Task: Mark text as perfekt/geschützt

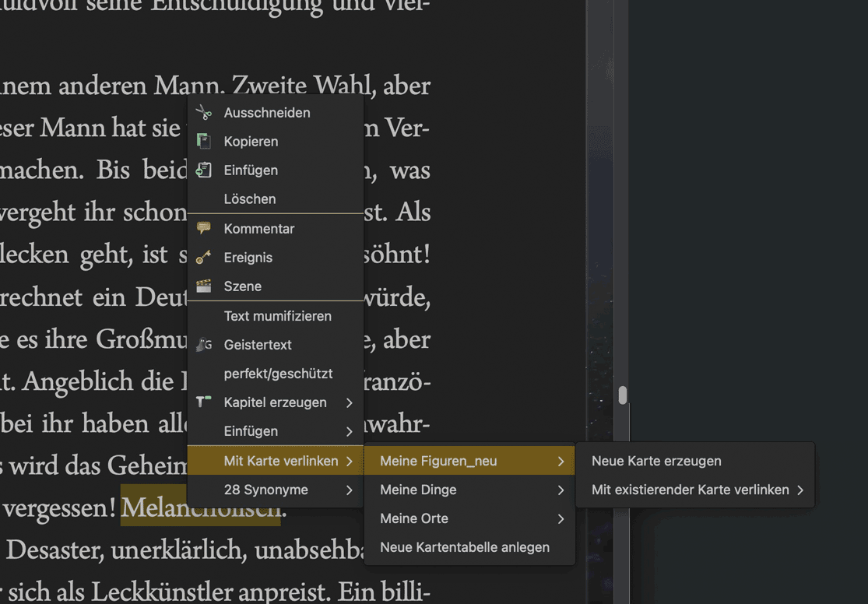Action: [x=275, y=374]
